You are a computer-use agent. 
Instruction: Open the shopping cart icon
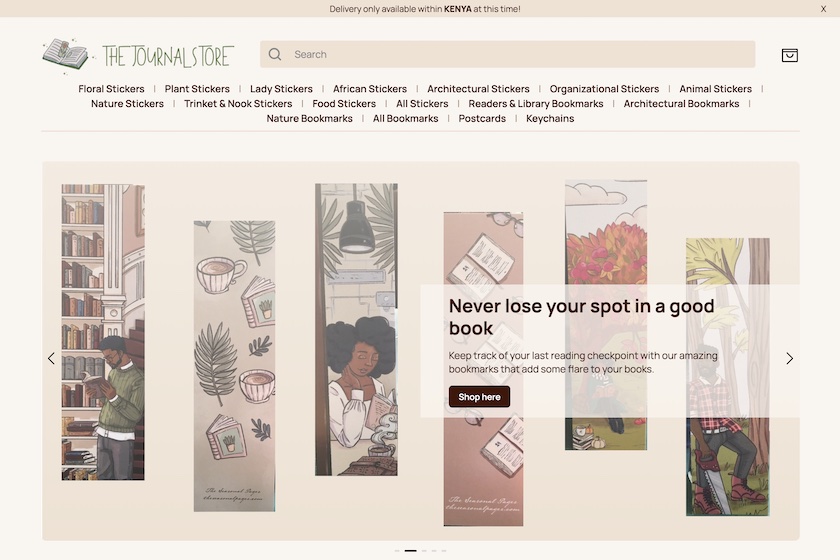[789, 55]
